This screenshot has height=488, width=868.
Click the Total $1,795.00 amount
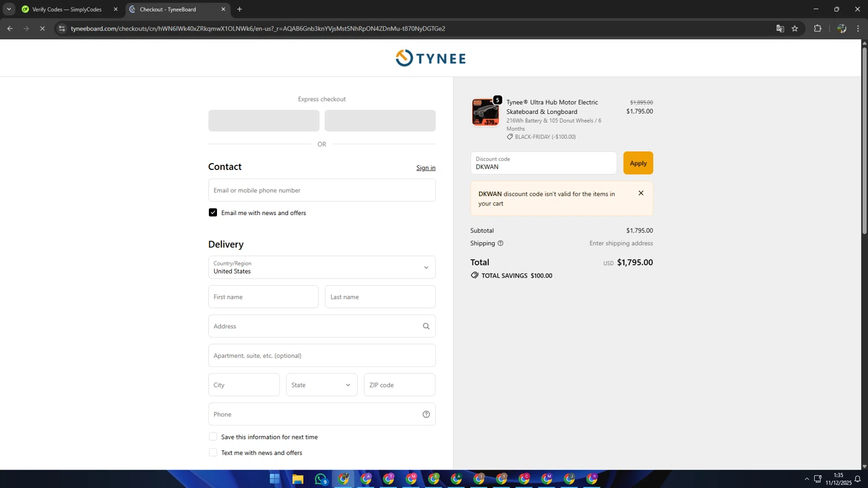[x=635, y=263]
